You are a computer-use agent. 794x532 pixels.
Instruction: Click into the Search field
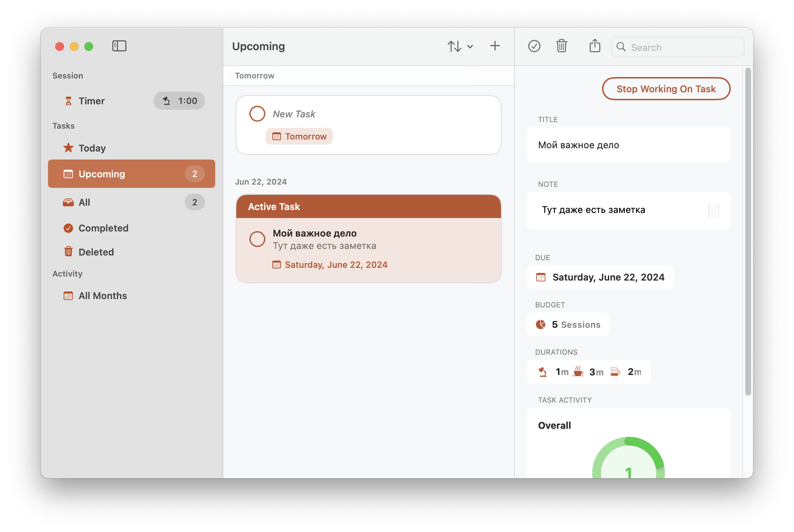tap(683, 47)
